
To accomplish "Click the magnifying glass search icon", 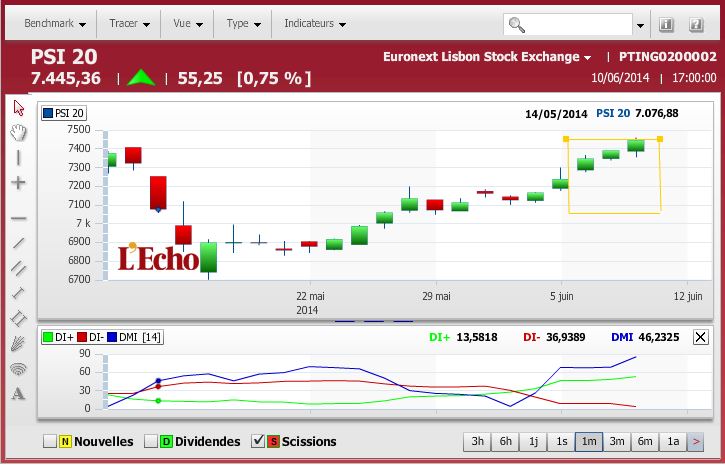I will 516,24.
